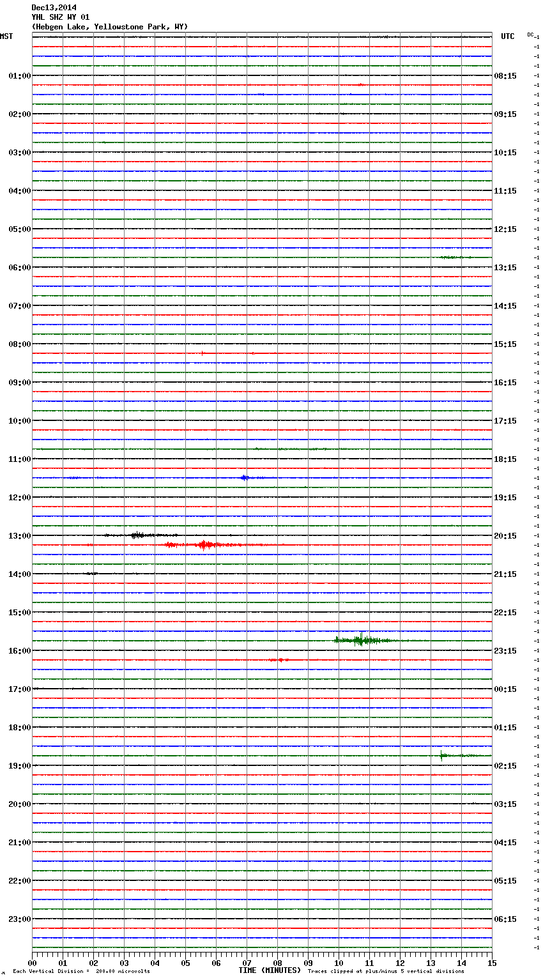Screen dimensions: 543x980
Task: Click the 09:15 UTC time label
Action: (x=505, y=114)
